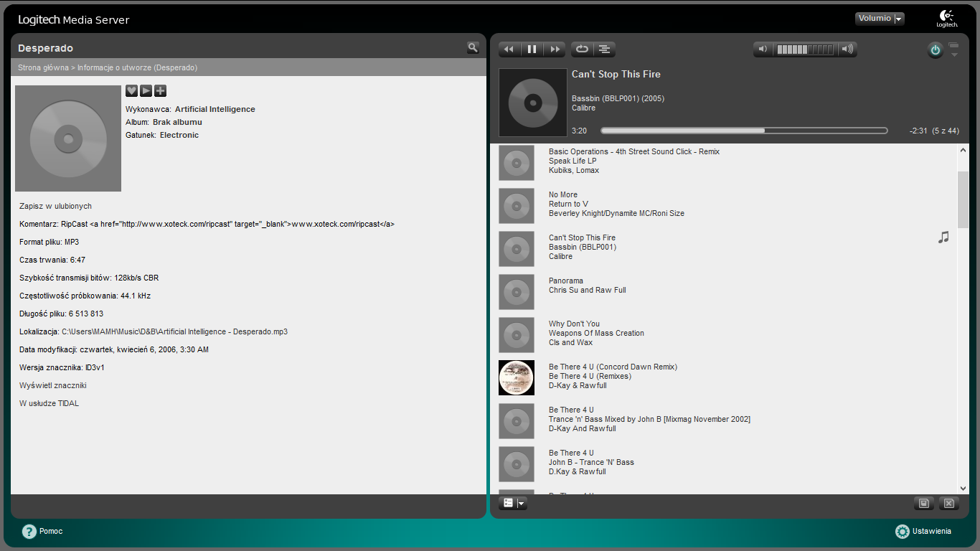The width and height of the screenshot is (980, 551).
Task: Select Basic Operations playlist track
Action: (634, 151)
